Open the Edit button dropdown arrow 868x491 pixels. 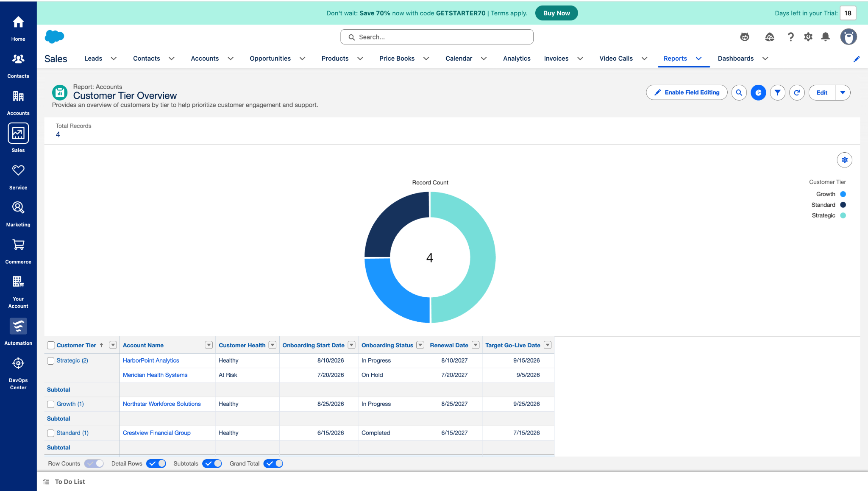pyautogui.click(x=843, y=92)
